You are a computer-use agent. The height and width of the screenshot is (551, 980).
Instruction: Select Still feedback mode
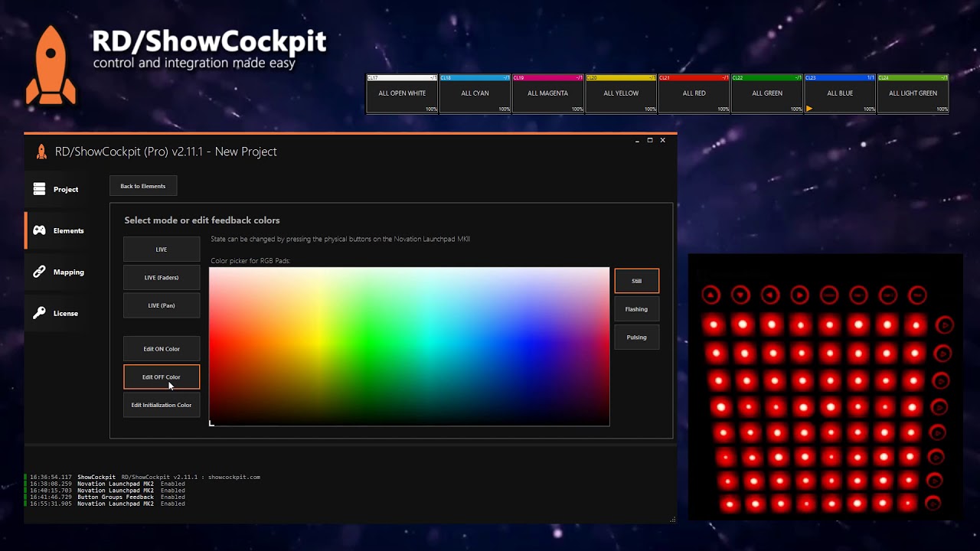[x=636, y=281]
